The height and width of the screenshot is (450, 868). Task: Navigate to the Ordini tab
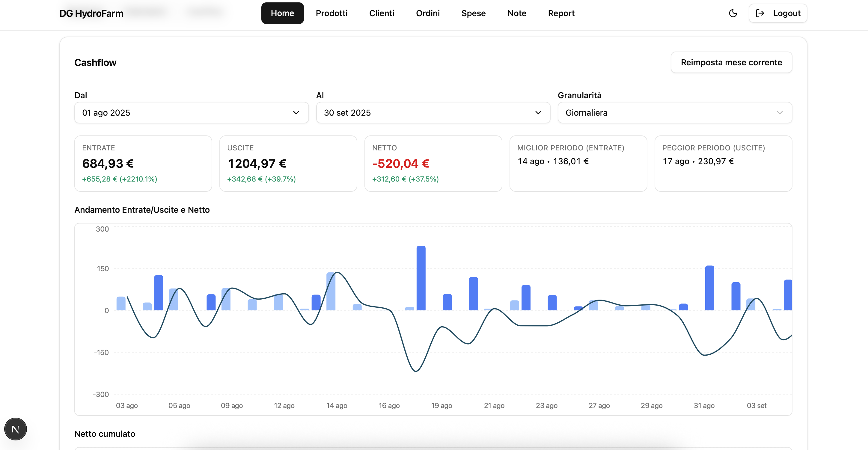pyautogui.click(x=428, y=13)
